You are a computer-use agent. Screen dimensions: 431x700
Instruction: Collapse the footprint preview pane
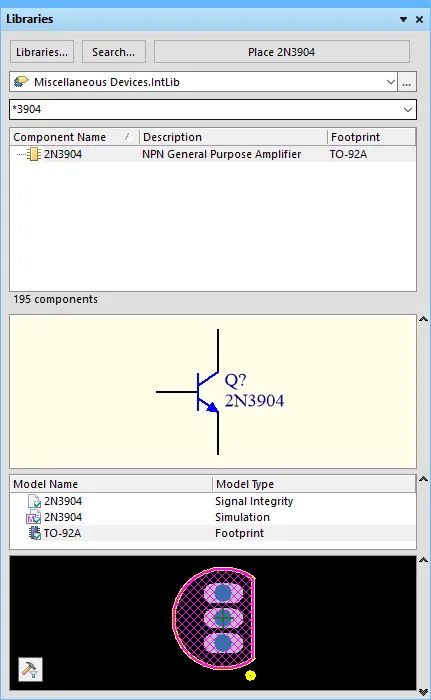(423, 560)
